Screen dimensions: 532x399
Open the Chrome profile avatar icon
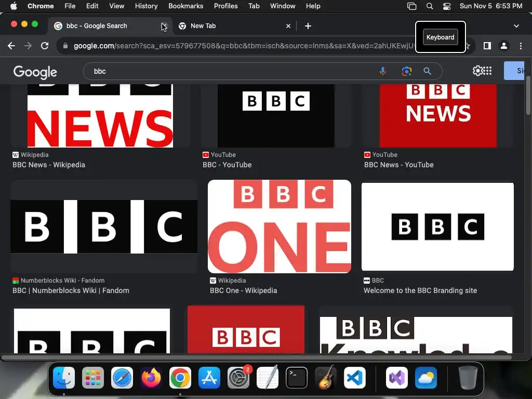504,46
